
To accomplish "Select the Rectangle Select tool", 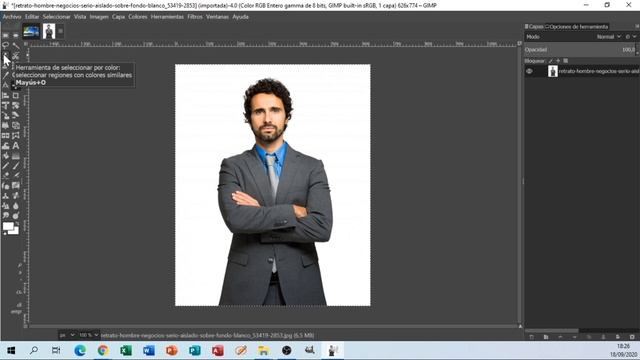I will pyautogui.click(x=6, y=36).
